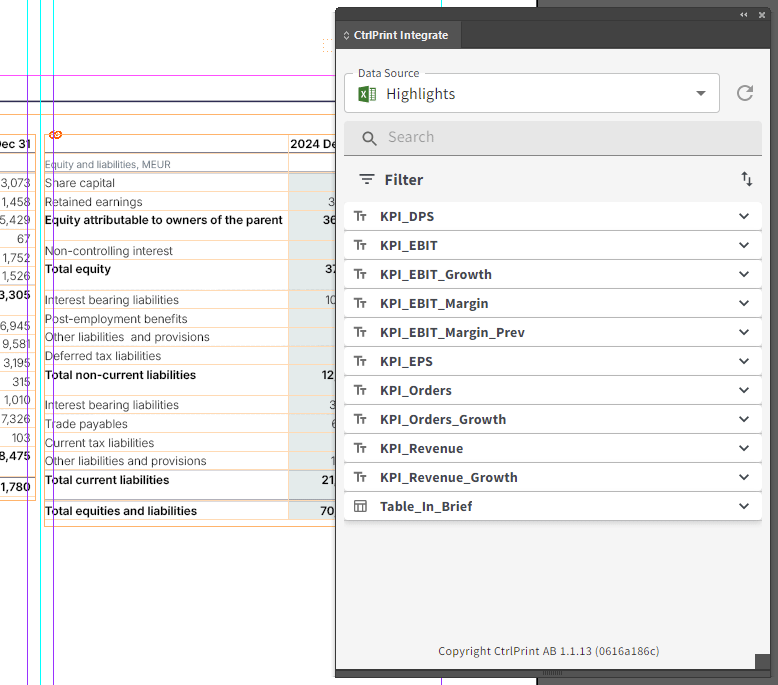This screenshot has height=685, width=778.
Task: Click the collapse panel double-arrow icon
Action: pos(743,15)
